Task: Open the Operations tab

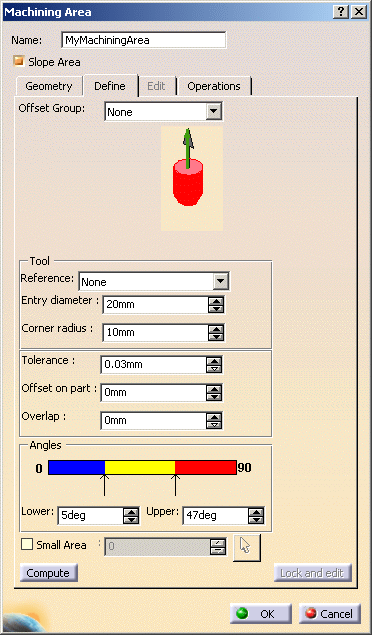Action: coord(214,86)
